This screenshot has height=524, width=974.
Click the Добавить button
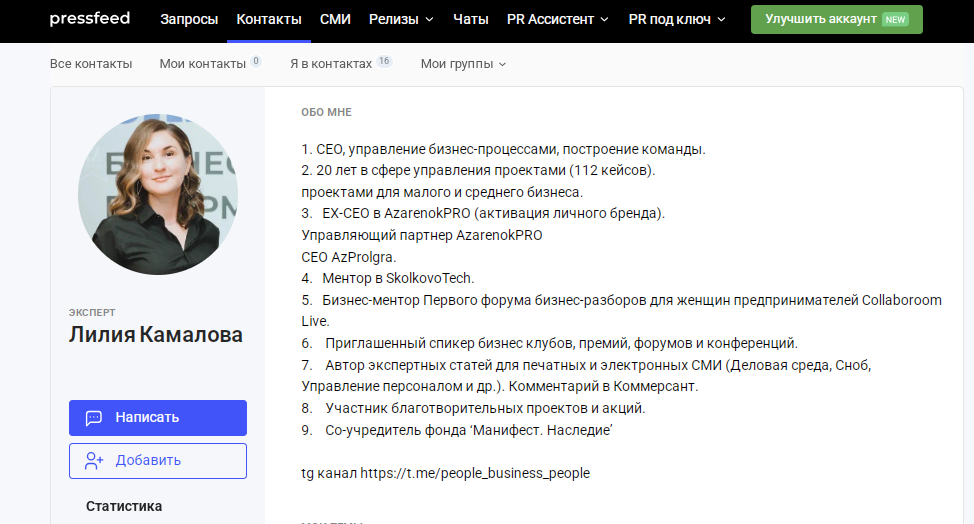click(158, 461)
